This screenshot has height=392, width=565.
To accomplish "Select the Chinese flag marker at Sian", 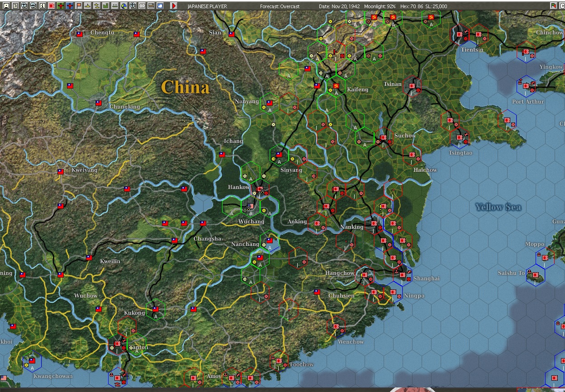I will [232, 34].
